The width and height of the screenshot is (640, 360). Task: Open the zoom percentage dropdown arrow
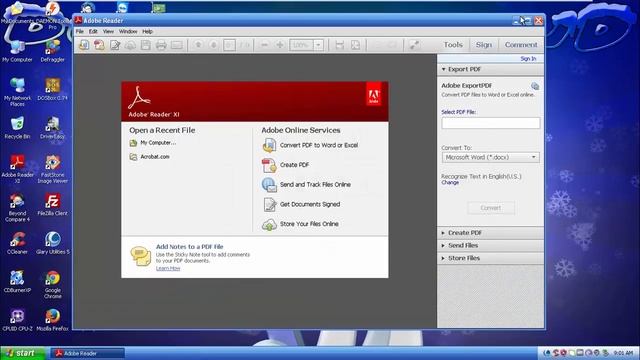[x=318, y=45]
